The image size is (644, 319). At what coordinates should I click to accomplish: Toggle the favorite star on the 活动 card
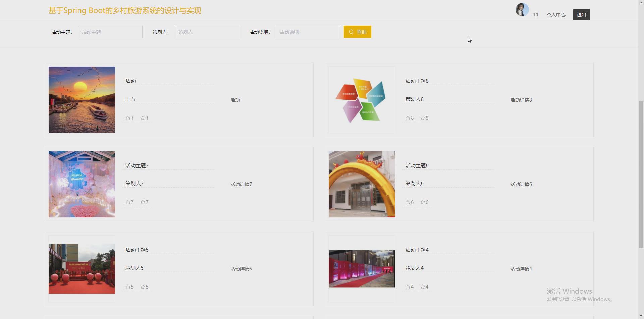(143, 118)
